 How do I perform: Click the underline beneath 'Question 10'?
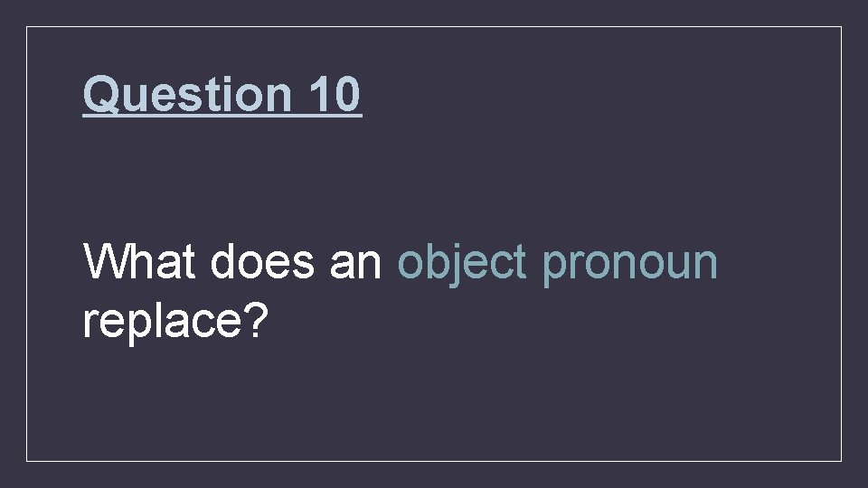coord(222,116)
